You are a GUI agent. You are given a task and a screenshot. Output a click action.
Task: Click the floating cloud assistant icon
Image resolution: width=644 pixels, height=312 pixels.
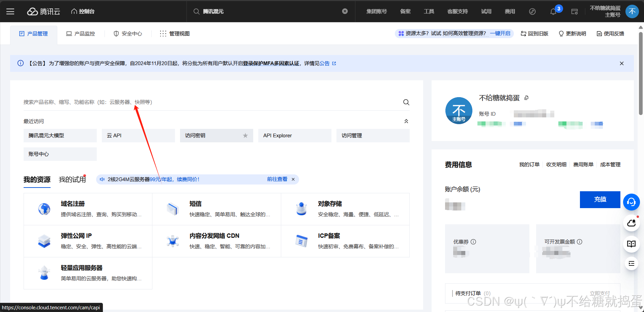tap(632, 223)
